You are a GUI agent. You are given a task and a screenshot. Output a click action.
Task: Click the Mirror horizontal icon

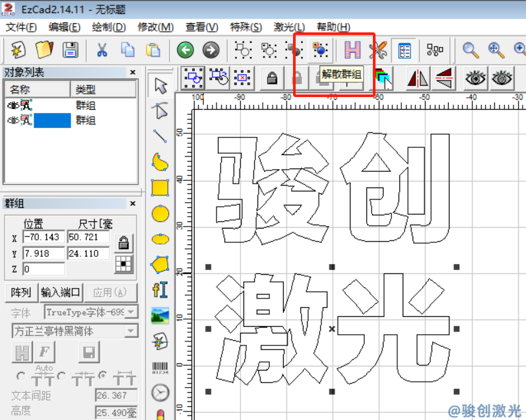tap(418, 78)
